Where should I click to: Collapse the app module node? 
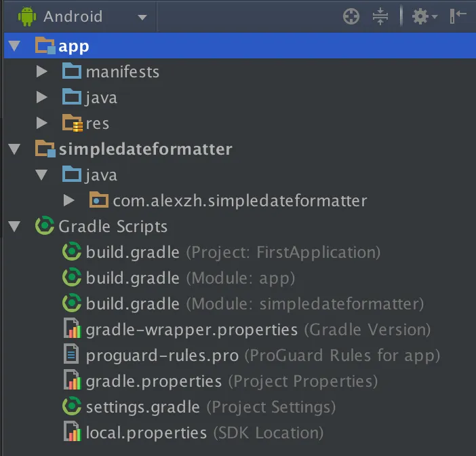(14, 46)
